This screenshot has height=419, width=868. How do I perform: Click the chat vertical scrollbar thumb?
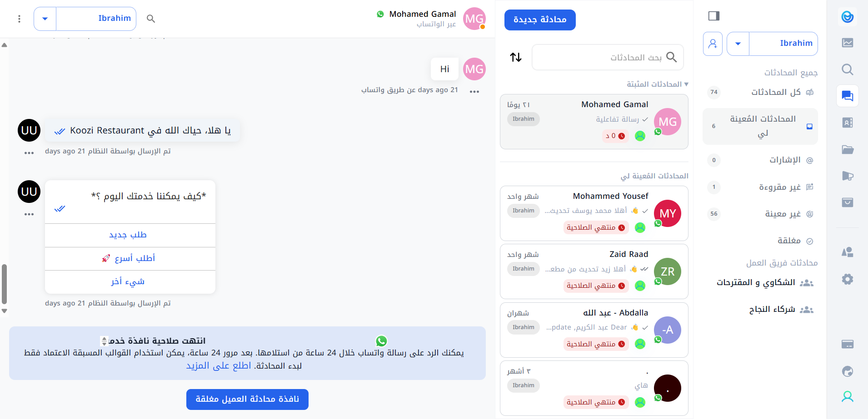[x=5, y=284]
